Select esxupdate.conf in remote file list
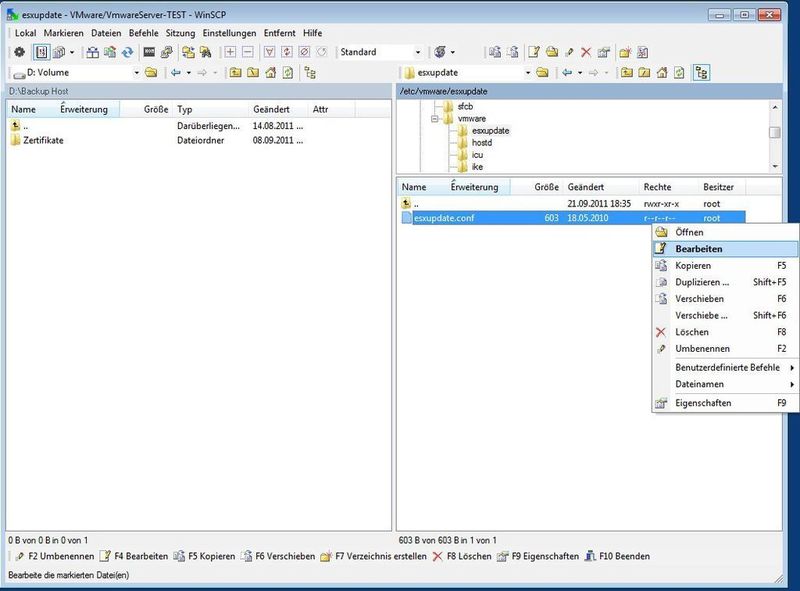 point(444,218)
